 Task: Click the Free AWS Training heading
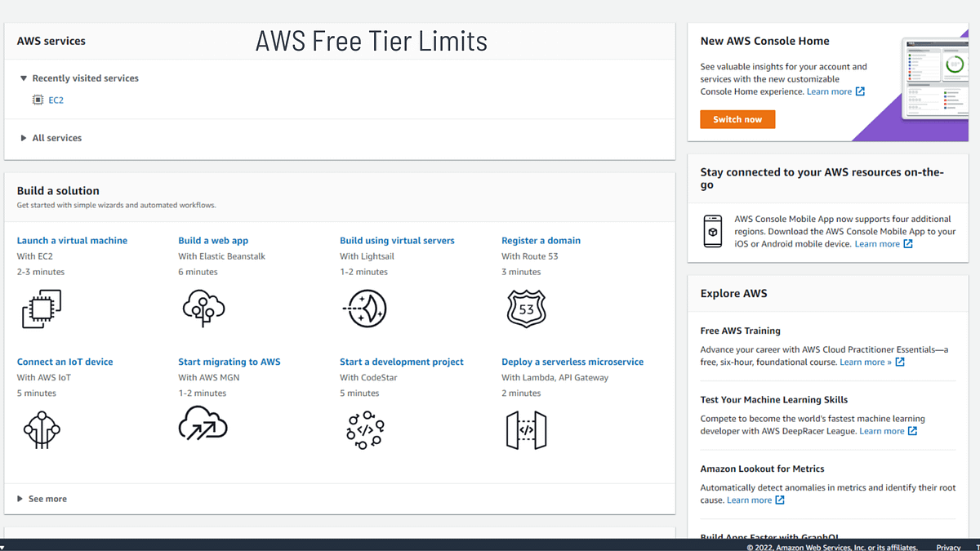(740, 331)
